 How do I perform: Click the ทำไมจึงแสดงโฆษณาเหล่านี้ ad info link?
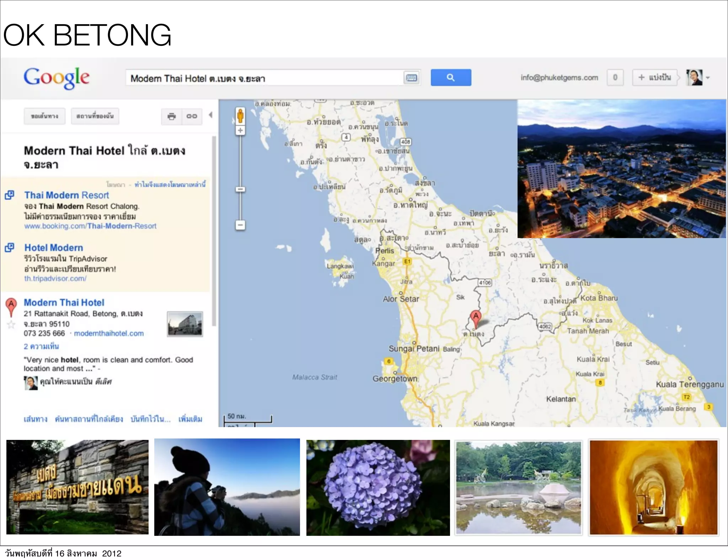(x=170, y=184)
